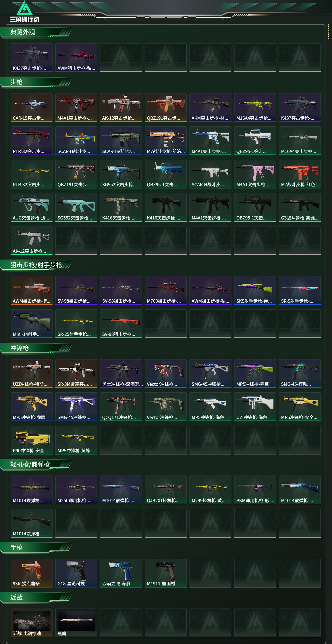This screenshot has height=644, width=332.
Task: Select the PKM通用机枪-彩 skin
Action: (x=255, y=490)
